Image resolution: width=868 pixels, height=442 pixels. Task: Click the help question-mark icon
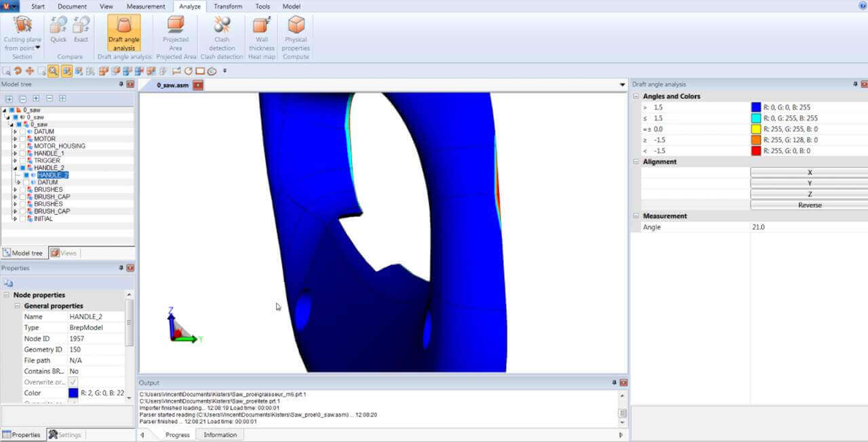[x=862, y=5]
